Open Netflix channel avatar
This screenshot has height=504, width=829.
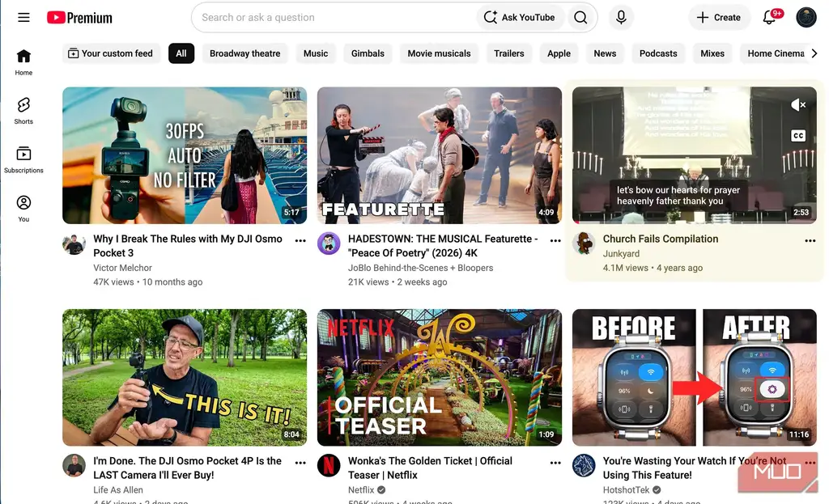pos(329,466)
